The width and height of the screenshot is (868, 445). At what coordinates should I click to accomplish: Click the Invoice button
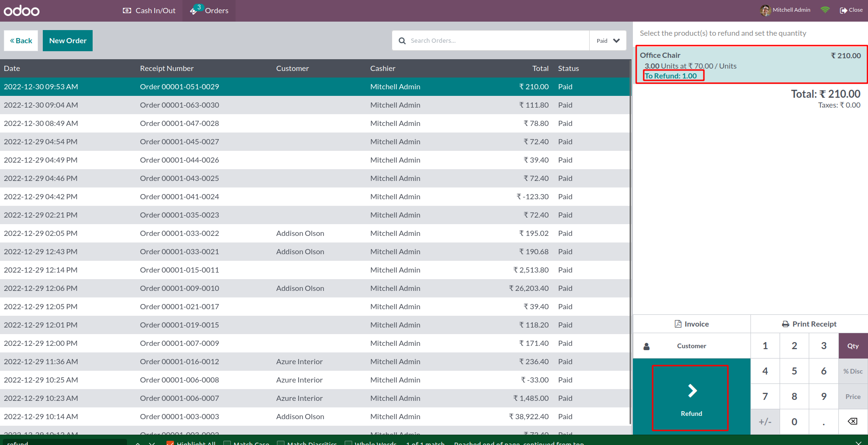tap(692, 324)
